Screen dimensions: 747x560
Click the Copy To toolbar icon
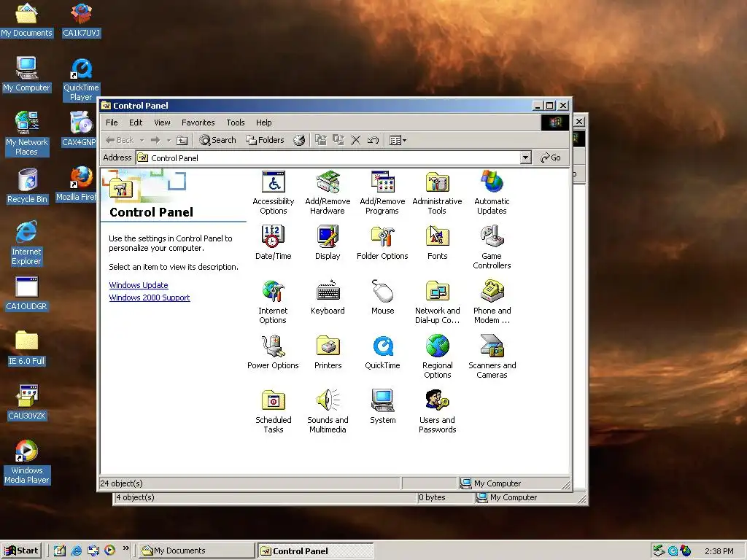click(x=338, y=140)
